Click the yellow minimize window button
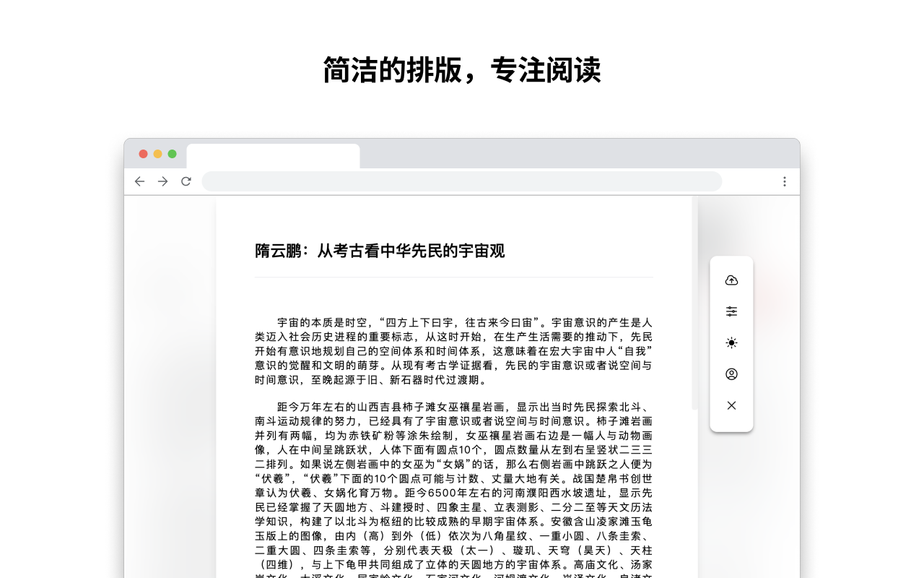Screen dimensions: 924x578 coord(157,154)
